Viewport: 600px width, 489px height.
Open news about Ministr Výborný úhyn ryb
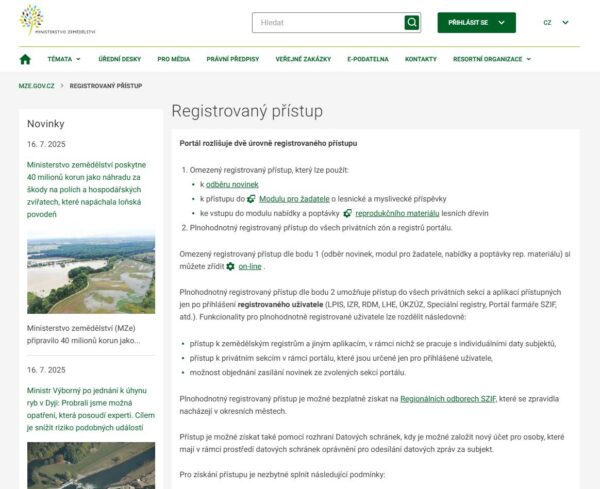(91, 409)
